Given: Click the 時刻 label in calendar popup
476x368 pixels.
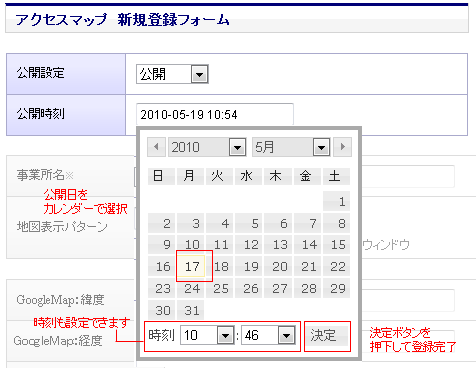Looking at the screenshot, I should click(161, 335).
